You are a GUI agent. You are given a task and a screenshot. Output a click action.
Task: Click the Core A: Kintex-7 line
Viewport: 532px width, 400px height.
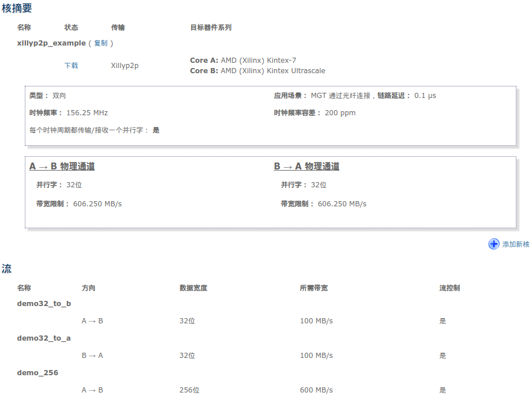pos(243,61)
